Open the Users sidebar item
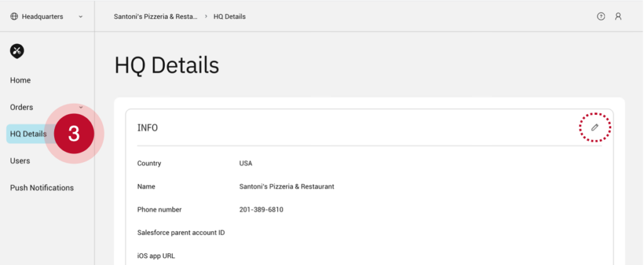Screen dimensions: 644x265 click(20, 161)
